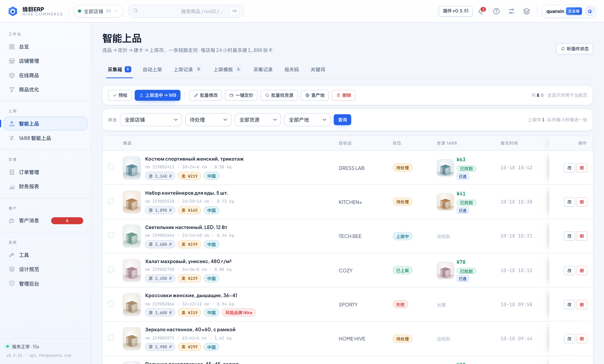Click 删 delete for DRESS LAB row
The height and width of the screenshot is (364, 604).
pos(582,168)
